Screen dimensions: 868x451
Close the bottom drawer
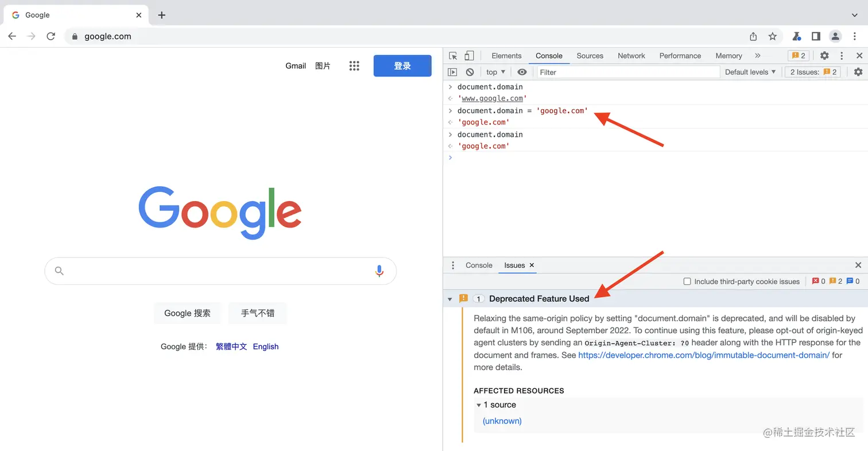click(x=858, y=265)
